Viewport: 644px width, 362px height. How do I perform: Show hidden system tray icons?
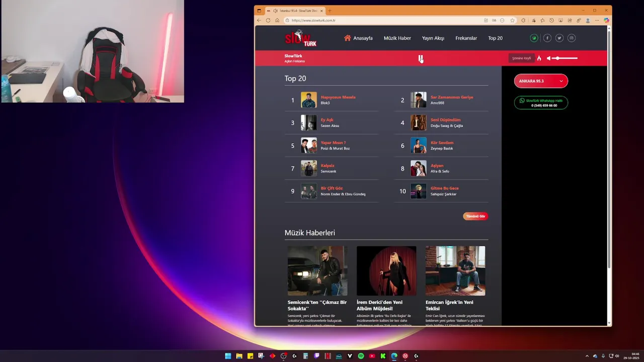(x=587, y=356)
